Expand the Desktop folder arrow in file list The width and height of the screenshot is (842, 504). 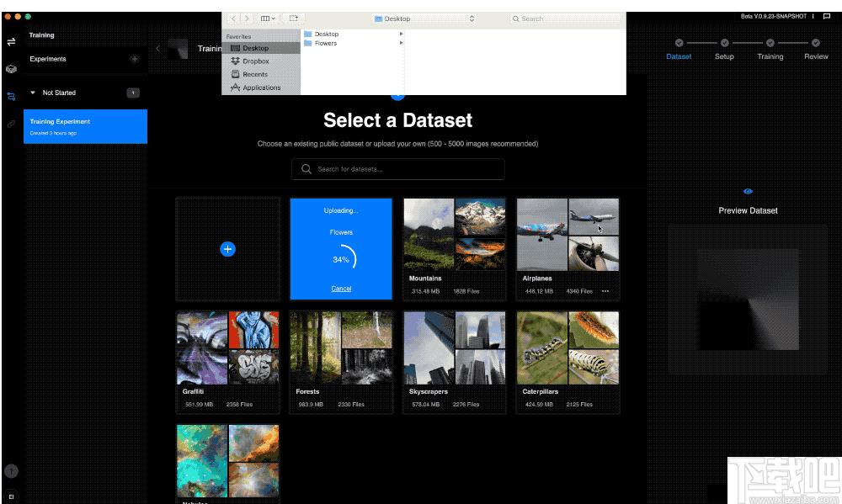click(401, 34)
